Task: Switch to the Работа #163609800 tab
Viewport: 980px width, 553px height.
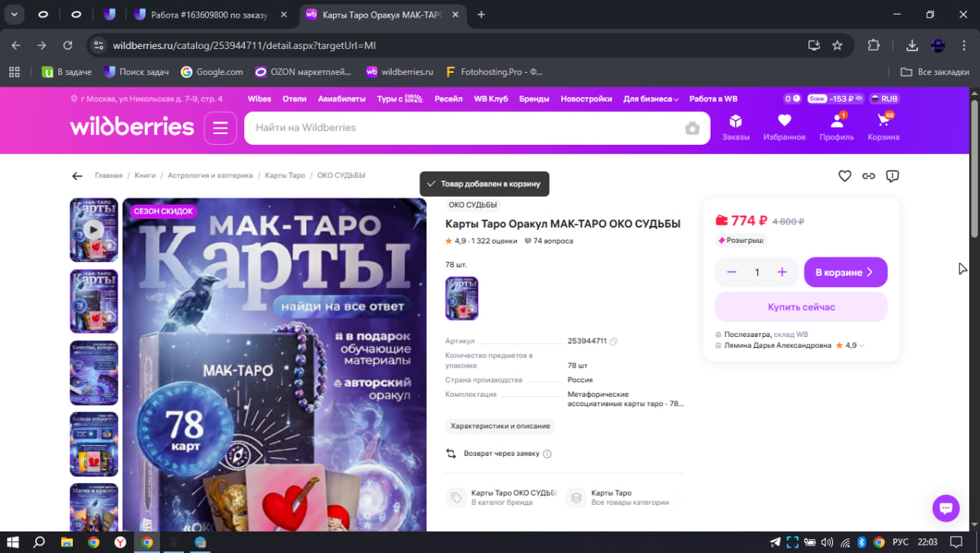Action: pos(211,15)
